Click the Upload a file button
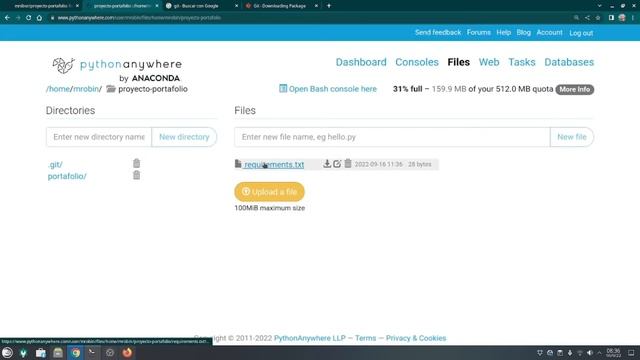640x360 pixels. tap(269, 191)
